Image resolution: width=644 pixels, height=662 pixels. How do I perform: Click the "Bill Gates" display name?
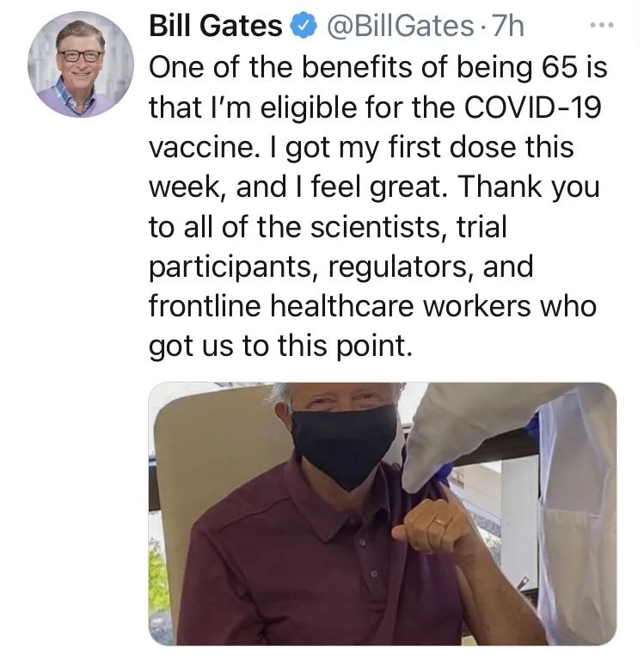coord(215,26)
